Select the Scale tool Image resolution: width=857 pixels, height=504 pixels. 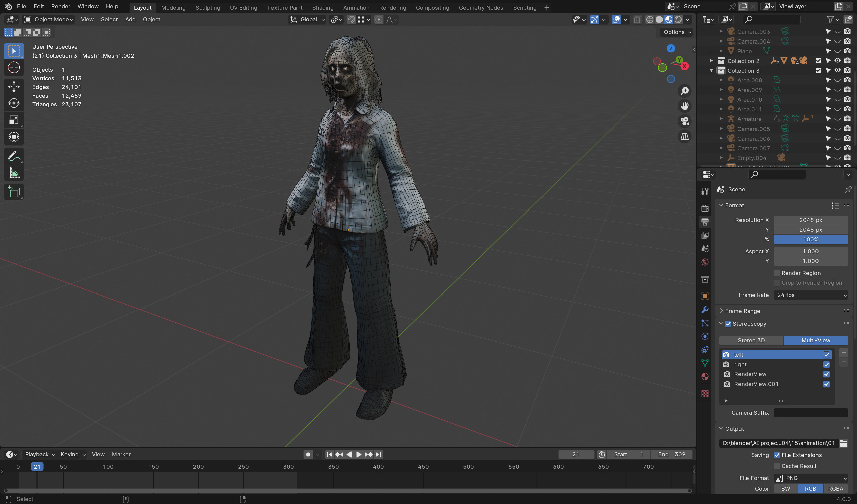(x=14, y=120)
